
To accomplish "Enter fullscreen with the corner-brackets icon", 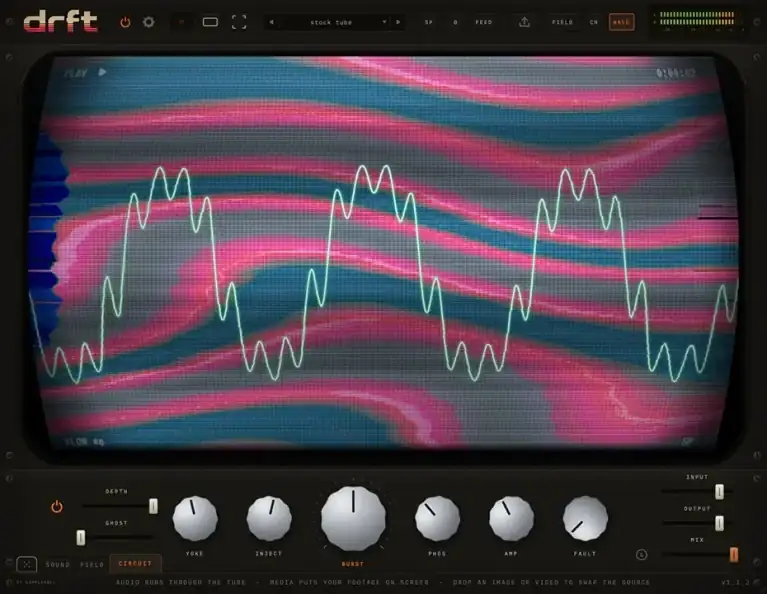I will (239, 22).
